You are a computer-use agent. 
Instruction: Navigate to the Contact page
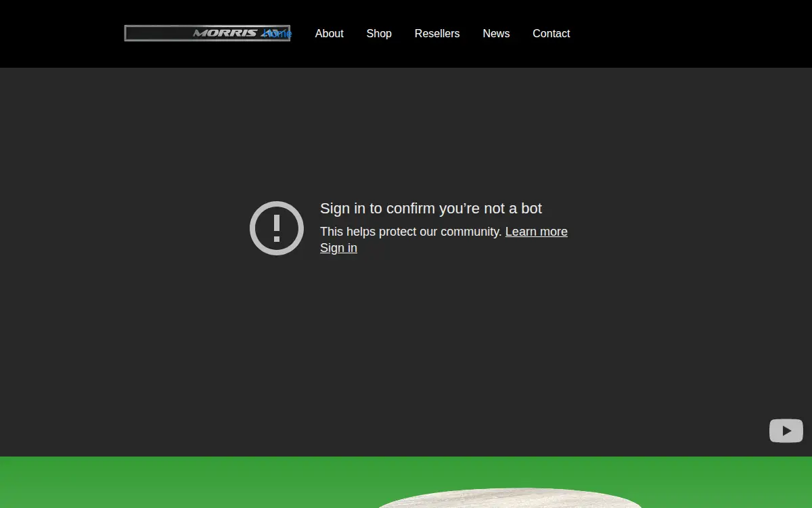tap(551, 33)
